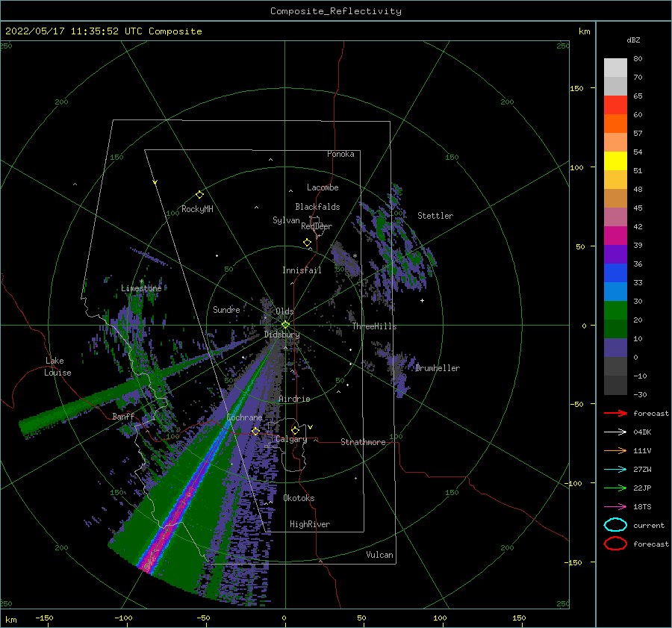This screenshot has height=628, width=672.
Task: Pick the orange 111V arrow symbol
Action: click(615, 450)
